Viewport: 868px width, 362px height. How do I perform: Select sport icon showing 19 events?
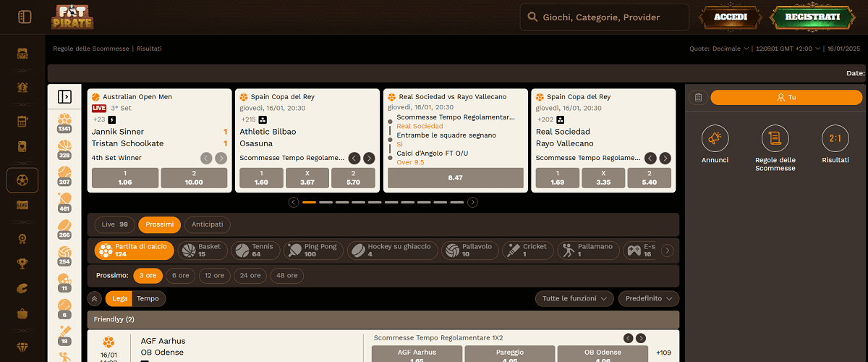pyautogui.click(x=64, y=336)
